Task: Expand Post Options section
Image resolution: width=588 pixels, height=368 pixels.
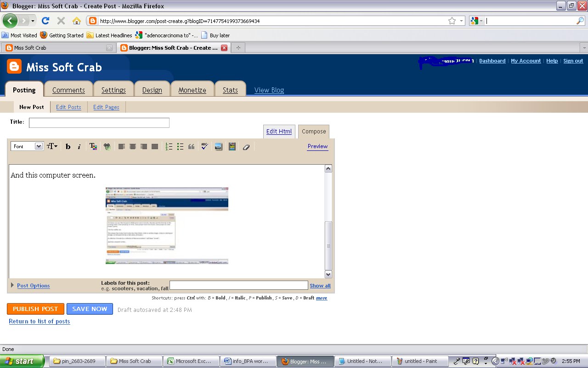Action: [30, 286]
